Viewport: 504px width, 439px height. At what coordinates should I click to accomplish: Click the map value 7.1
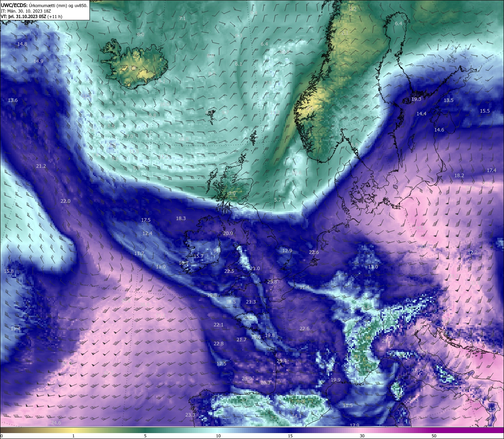click(x=182, y=19)
